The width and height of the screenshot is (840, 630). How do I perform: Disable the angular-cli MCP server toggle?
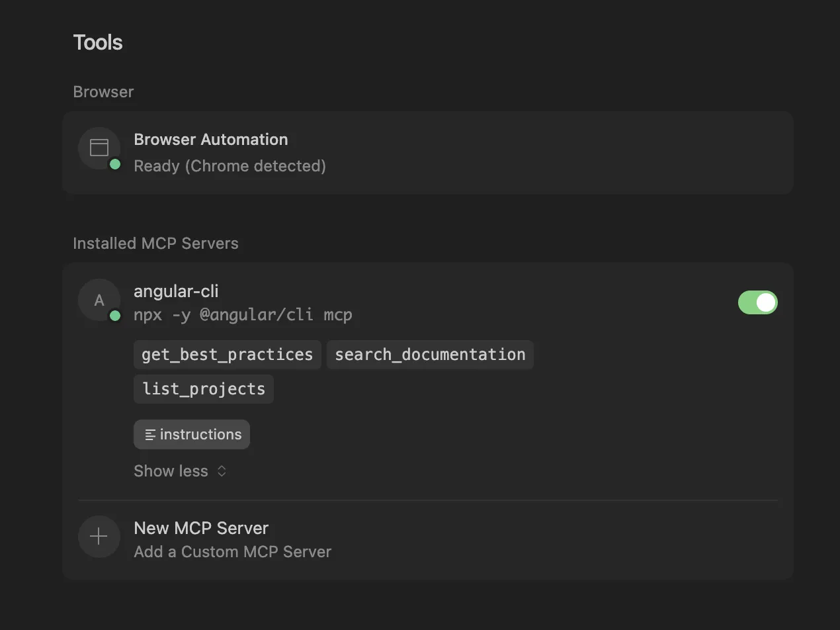click(x=757, y=302)
